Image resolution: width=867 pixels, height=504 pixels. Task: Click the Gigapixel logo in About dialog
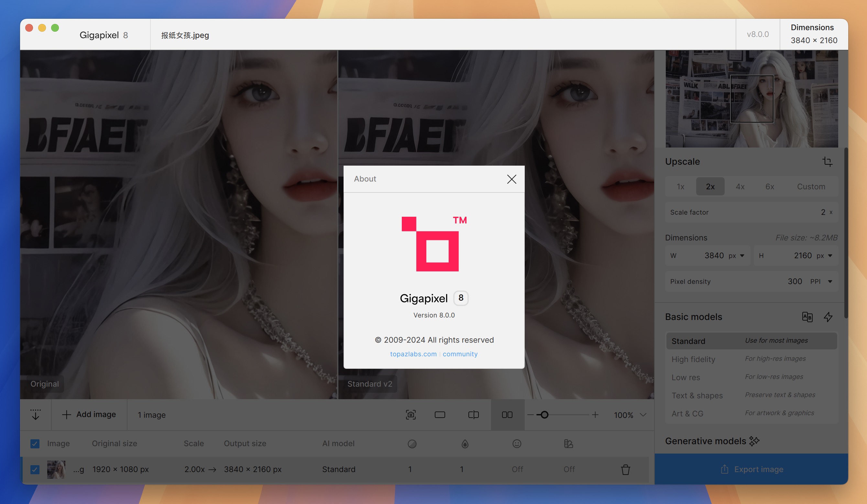[x=434, y=244]
